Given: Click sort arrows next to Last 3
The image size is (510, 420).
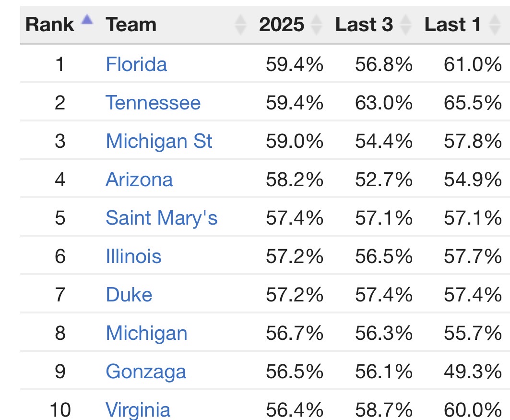Looking at the screenshot, I should coord(405,25).
